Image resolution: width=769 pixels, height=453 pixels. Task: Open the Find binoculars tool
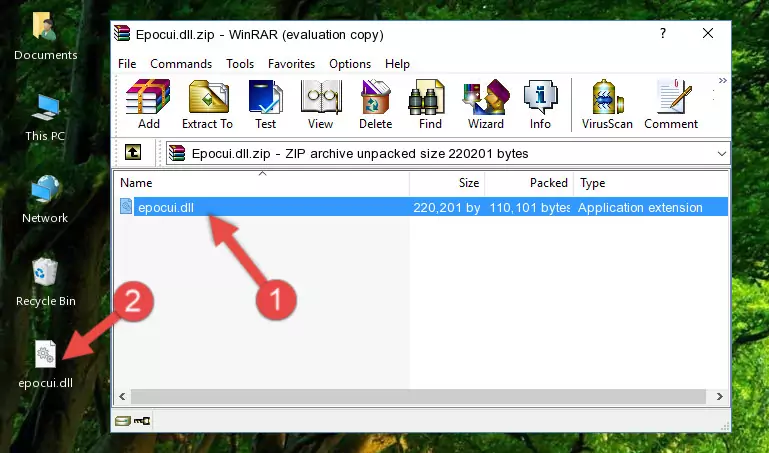(x=430, y=104)
